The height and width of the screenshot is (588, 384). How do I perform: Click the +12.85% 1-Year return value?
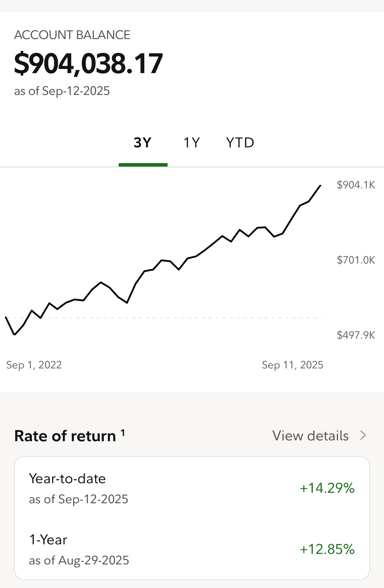pos(327,549)
